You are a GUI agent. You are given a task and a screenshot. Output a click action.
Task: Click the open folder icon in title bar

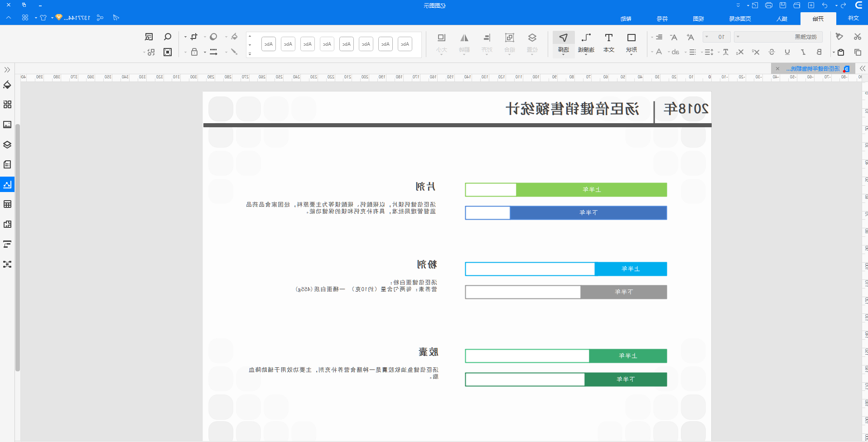[x=797, y=5]
